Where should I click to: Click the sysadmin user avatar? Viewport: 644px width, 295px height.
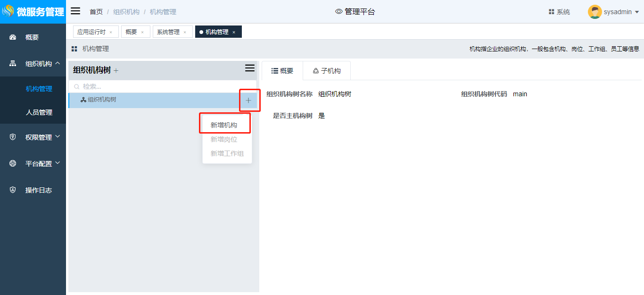tap(594, 12)
